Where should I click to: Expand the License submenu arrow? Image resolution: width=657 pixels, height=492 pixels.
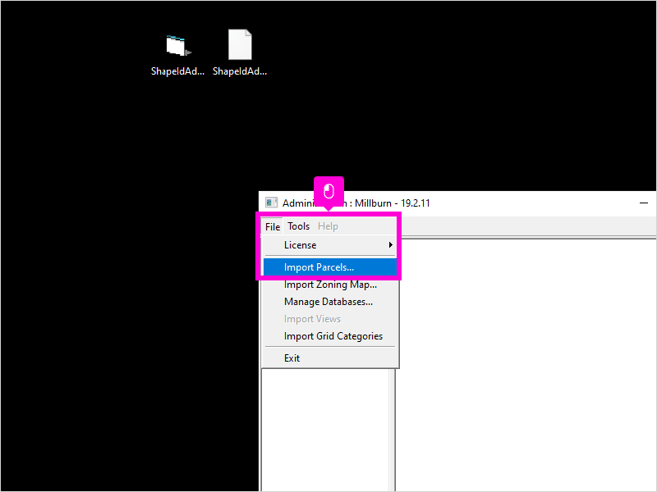point(390,245)
